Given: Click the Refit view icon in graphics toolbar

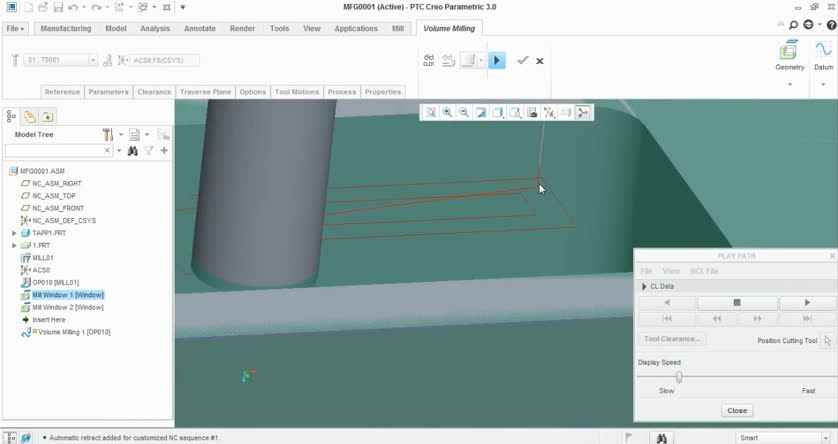Looking at the screenshot, I should (x=431, y=112).
